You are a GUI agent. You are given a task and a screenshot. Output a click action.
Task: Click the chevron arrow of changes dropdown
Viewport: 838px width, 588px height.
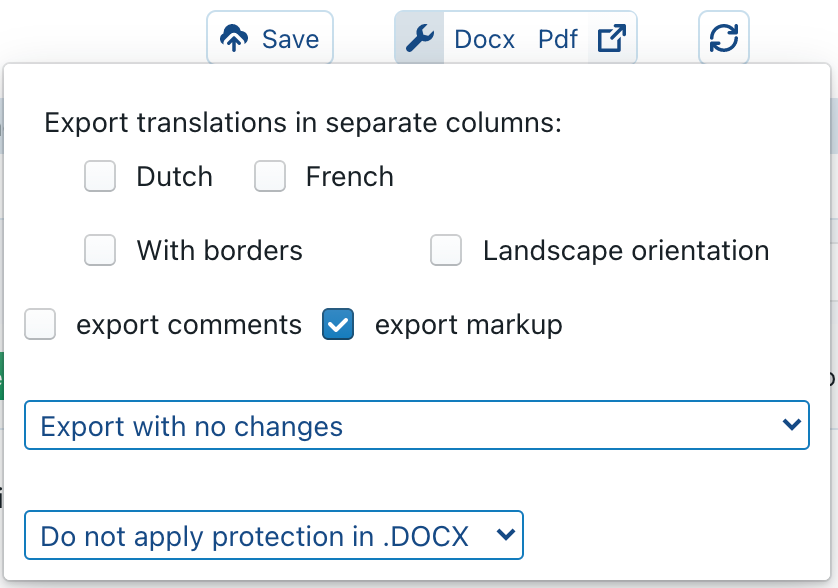click(x=791, y=426)
